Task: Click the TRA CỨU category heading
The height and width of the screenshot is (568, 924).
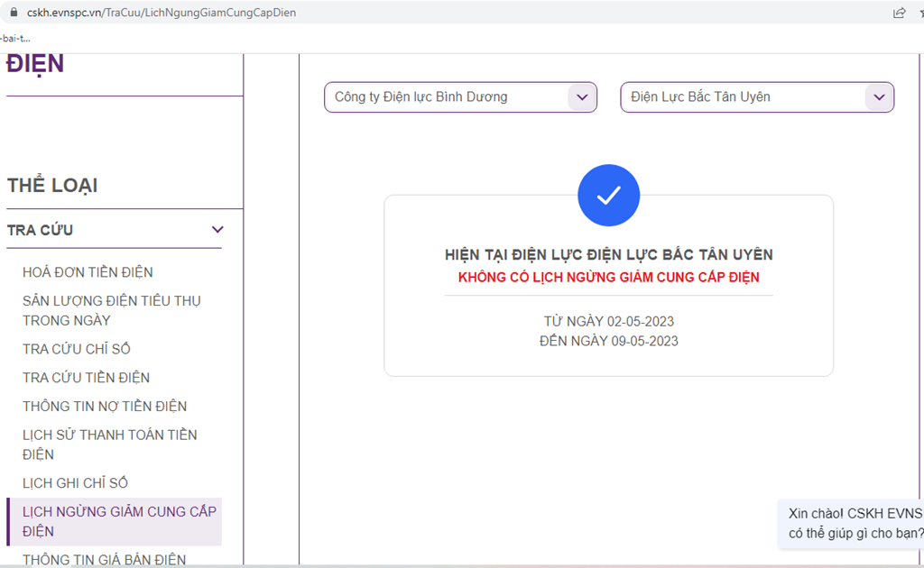Action: (40, 230)
